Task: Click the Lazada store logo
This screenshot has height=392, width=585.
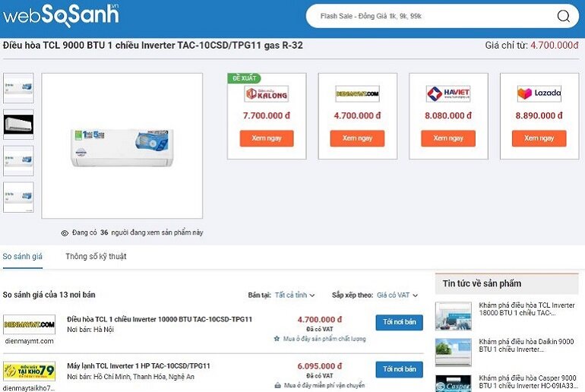Action: tap(539, 94)
